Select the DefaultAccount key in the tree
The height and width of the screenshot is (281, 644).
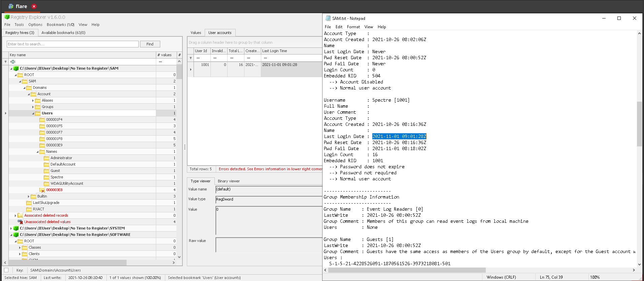click(63, 164)
